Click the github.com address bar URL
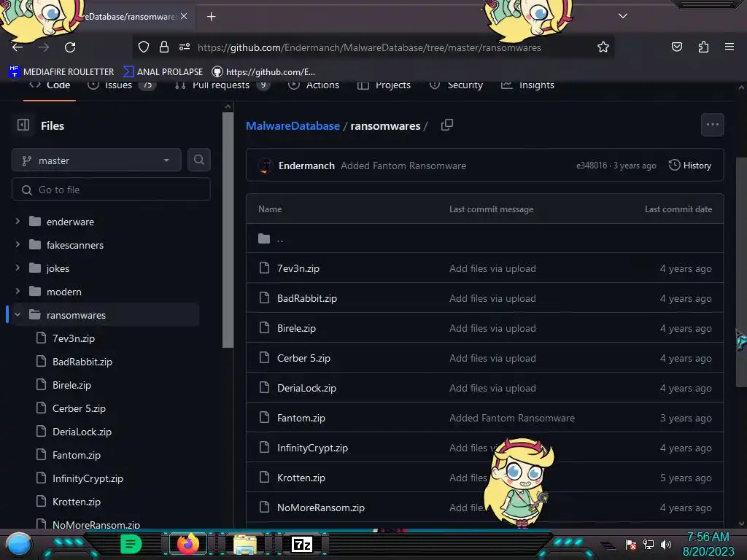This screenshot has width=747, height=560. click(369, 47)
